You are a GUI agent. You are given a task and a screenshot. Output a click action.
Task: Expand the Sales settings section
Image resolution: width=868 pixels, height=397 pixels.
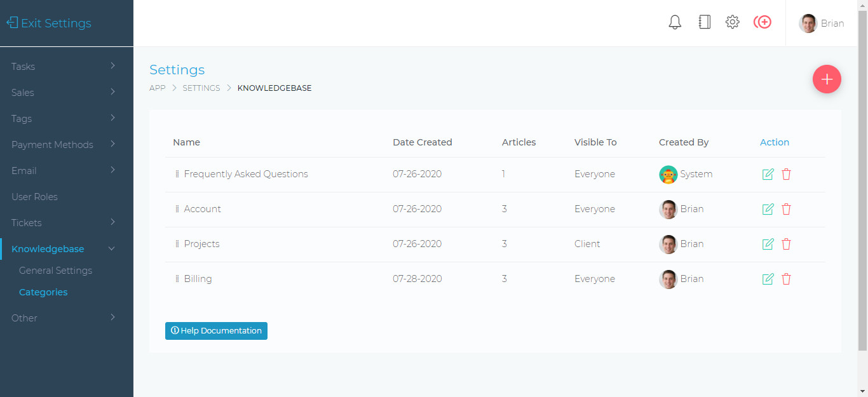click(x=64, y=92)
